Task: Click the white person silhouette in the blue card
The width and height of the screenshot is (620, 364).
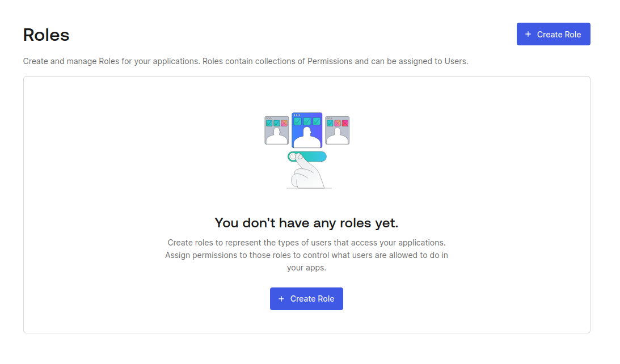Action: 307,137
